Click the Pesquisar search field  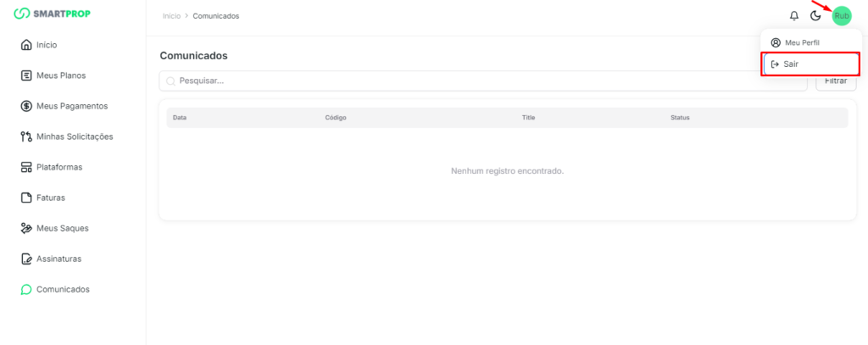coord(483,81)
